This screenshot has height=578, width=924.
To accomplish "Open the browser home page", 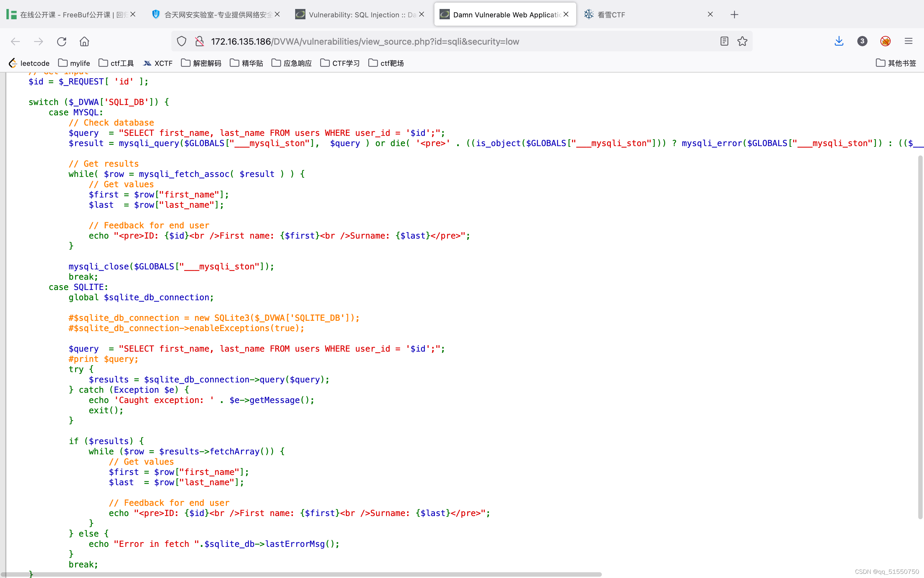I will pyautogui.click(x=84, y=41).
